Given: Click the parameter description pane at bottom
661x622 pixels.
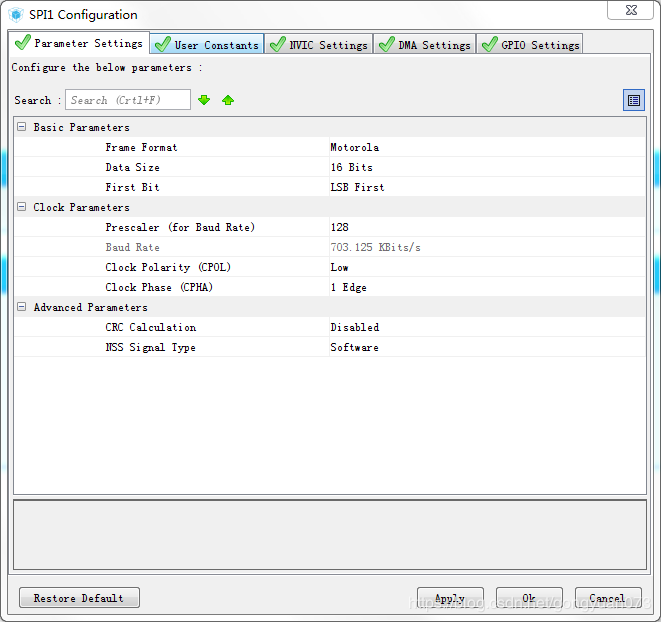Looking at the screenshot, I should click(x=330, y=534).
